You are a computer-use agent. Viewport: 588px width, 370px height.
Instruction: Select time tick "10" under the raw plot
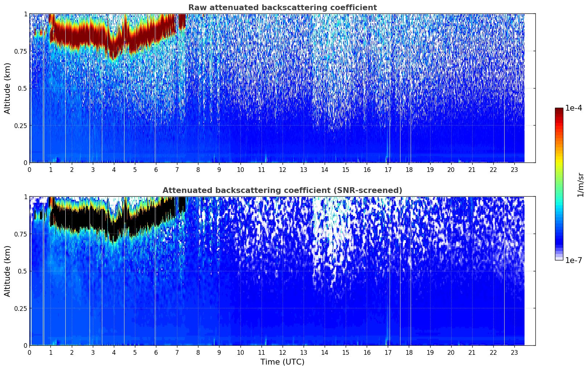click(x=240, y=169)
